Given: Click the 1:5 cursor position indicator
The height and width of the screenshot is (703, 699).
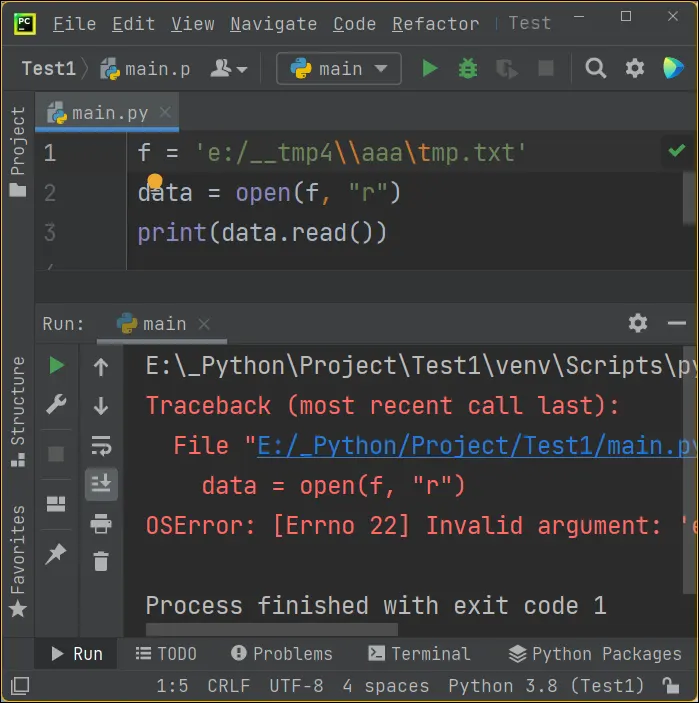Looking at the screenshot, I should click(x=172, y=686).
